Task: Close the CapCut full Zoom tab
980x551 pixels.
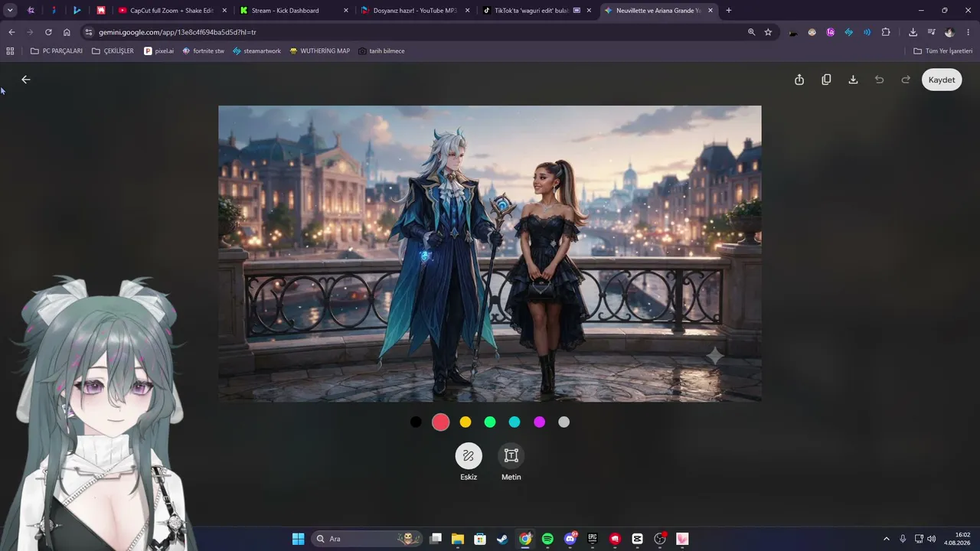Action: pos(224,11)
